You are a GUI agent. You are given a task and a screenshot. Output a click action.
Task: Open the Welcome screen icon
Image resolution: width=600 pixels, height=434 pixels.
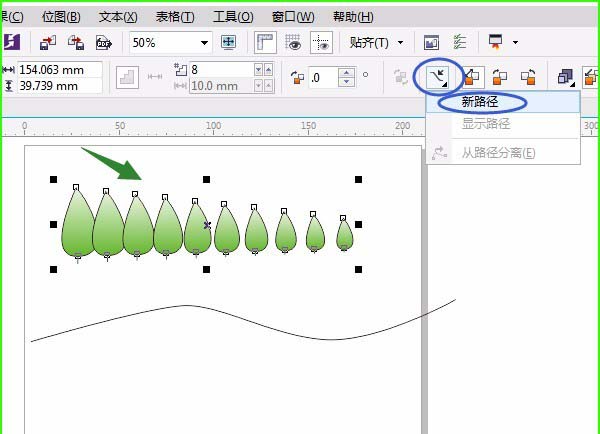tap(431, 42)
